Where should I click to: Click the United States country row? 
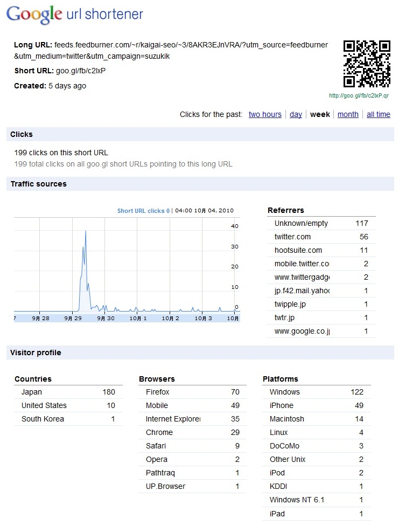pyautogui.click(x=68, y=405)
